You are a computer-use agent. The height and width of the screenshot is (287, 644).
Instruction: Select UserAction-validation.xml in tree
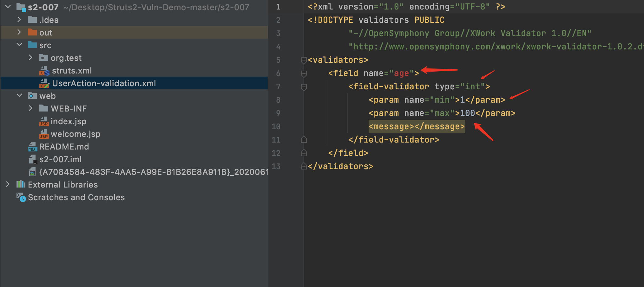click(x=104, y=83)
